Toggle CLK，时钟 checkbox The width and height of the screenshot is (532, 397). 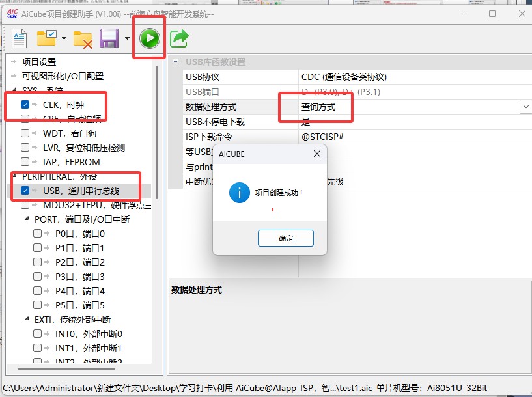click(25, 104)
